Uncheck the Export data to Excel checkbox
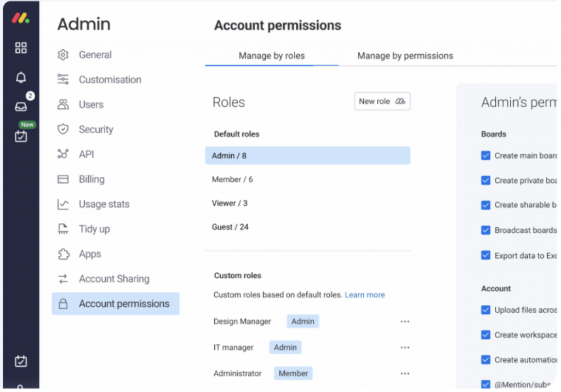This screenshot has height=392, width=561. [485, 255]
